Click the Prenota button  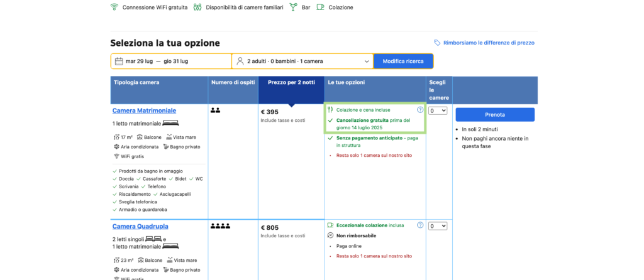tap(494, 115)
